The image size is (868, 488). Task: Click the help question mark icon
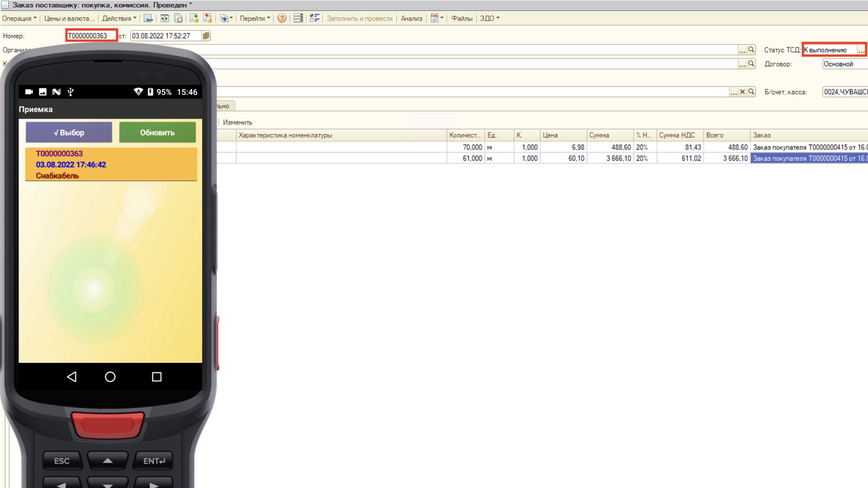282,19
